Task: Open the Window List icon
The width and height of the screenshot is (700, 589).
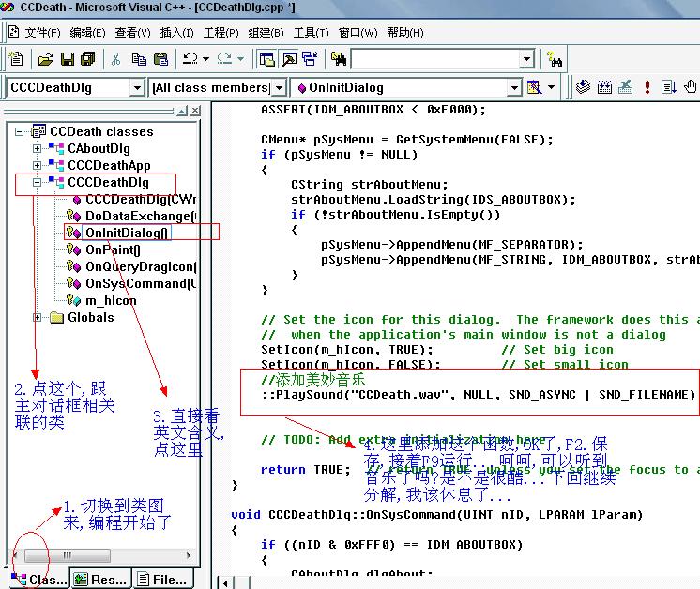Action: 310,59
